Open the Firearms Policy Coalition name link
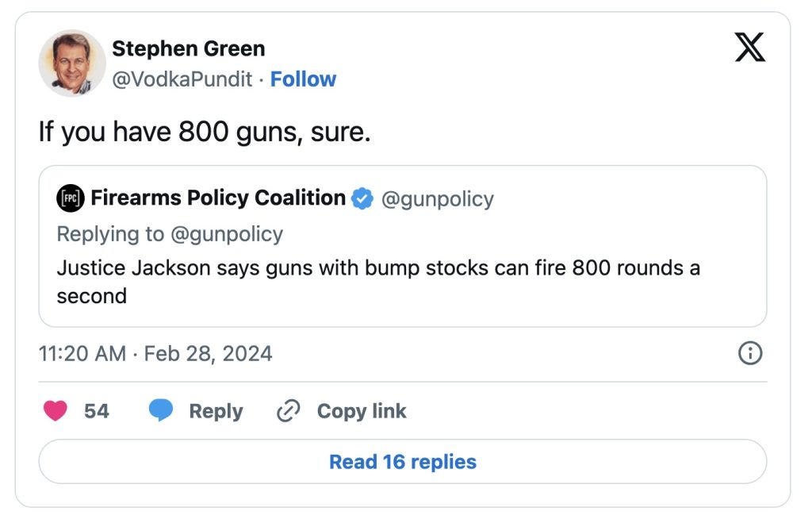The height and width of the screenshot is (519, 812). [218, 198]
